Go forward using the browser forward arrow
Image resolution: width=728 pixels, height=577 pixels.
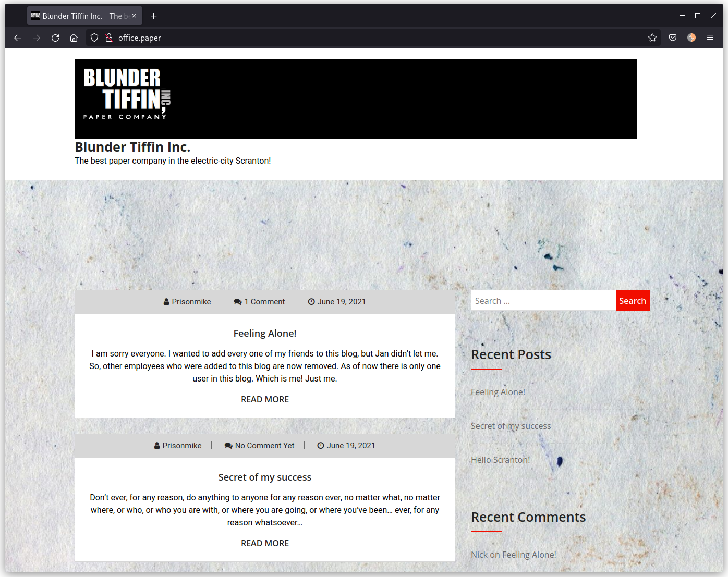(x=36, y=38)
